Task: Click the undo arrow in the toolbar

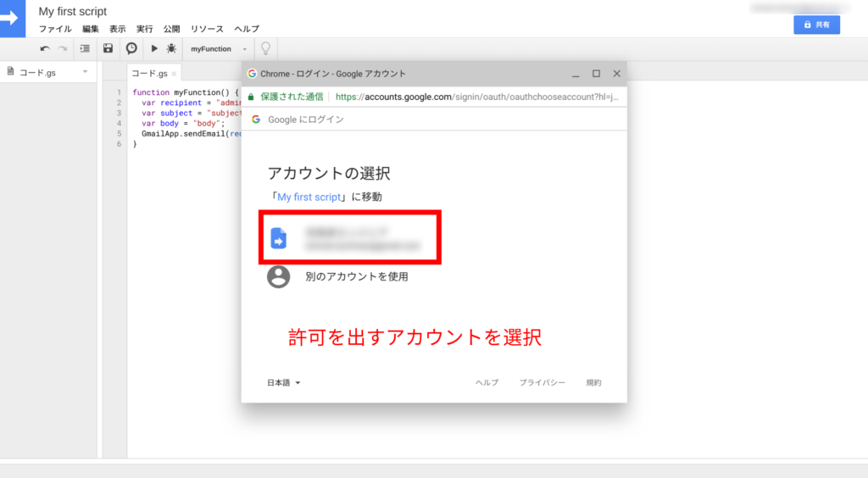Action: [x=45, y=49]
